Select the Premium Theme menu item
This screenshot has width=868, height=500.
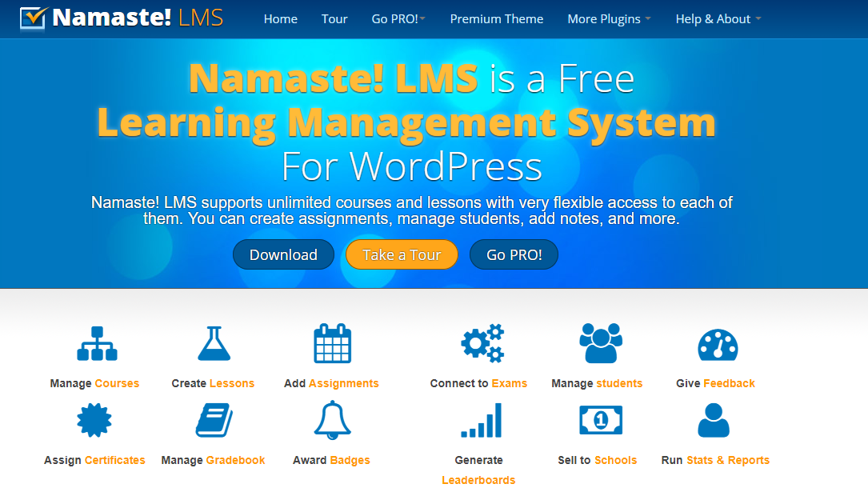coord(497,18)
